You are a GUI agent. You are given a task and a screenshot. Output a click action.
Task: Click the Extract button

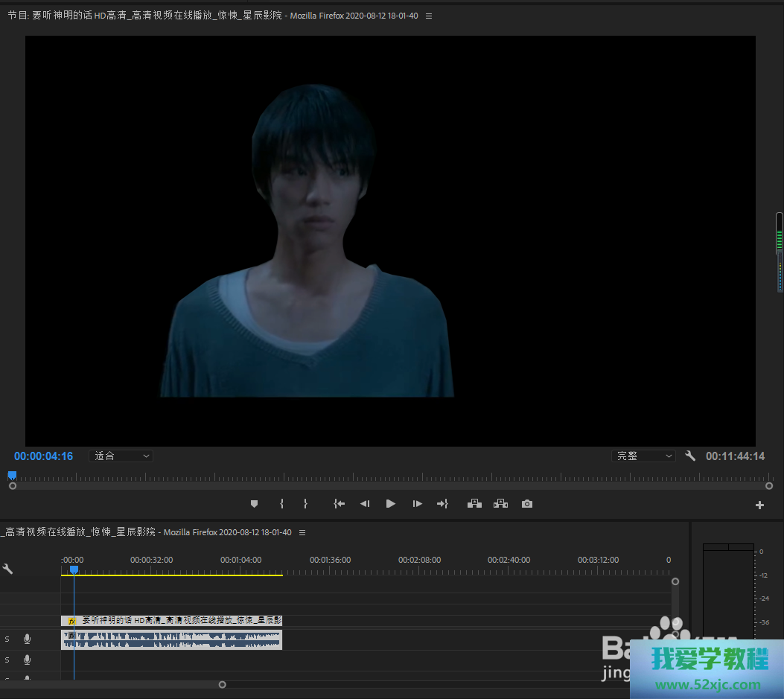click(x=500, y=504)
